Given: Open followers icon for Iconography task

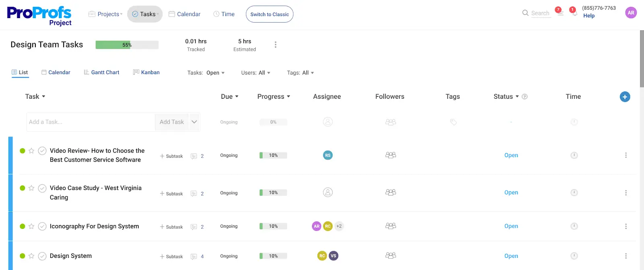Looking at the screenshot, I should tap(390, 226).
